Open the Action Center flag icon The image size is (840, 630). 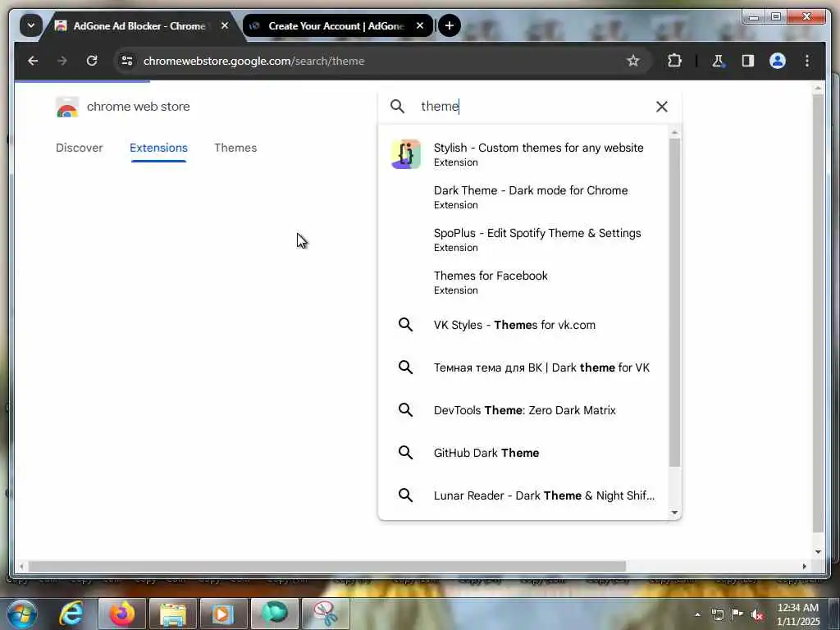(x=737, y=614)
